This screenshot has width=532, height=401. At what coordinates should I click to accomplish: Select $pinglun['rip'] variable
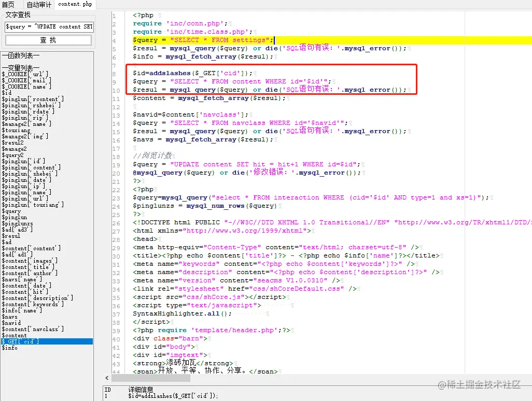click(25, 118)
